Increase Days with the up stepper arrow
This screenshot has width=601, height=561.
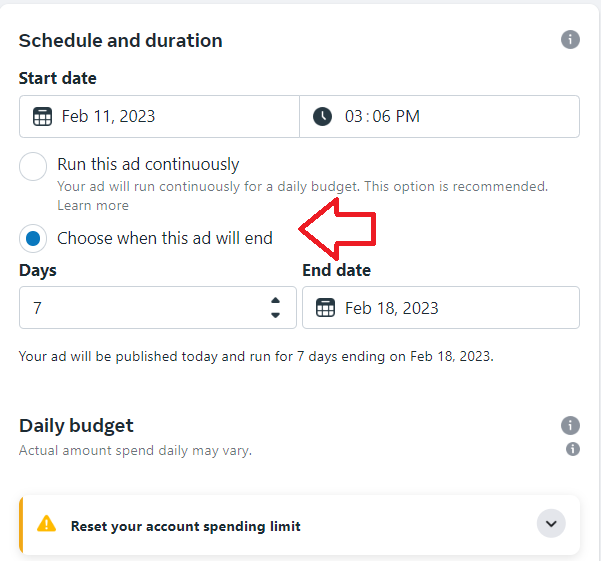[x=275, y=300]
